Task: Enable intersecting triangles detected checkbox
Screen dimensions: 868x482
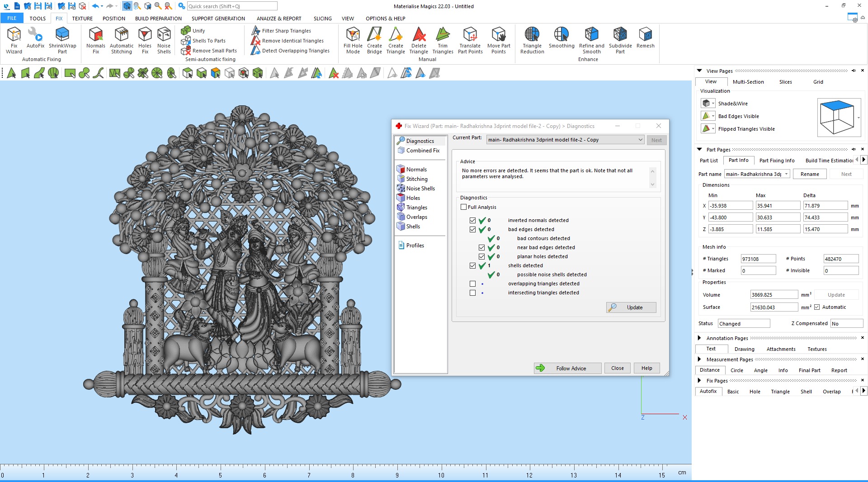Action: [472, 293]
